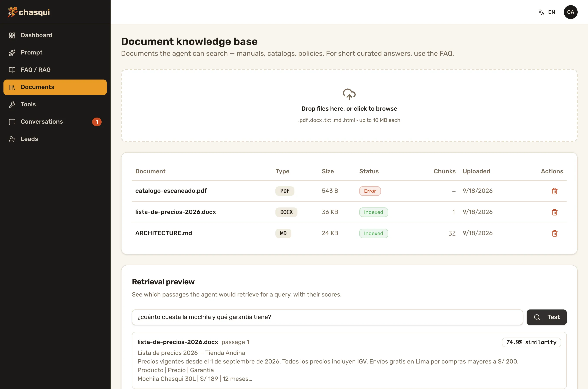Image resolution: width=588 pixels, height=389 pixels.
Task: Open the Dashboard sidebar item
Action: tap(55, 35)
